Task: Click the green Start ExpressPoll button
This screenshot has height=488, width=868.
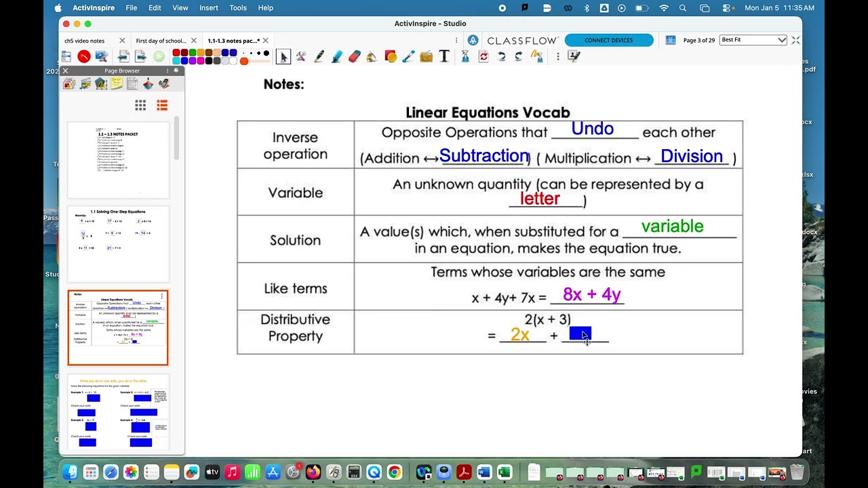Action: click(x=159, y=56)
